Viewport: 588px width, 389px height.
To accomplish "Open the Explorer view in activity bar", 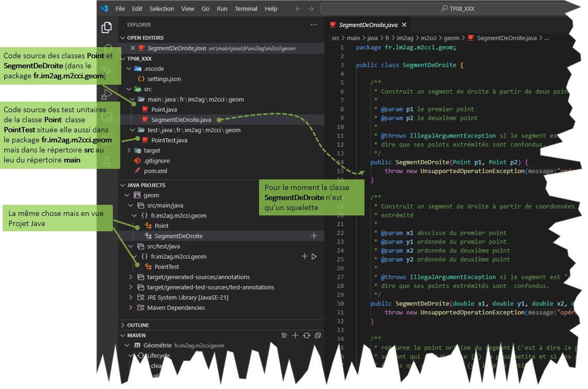I will point(107,28).
